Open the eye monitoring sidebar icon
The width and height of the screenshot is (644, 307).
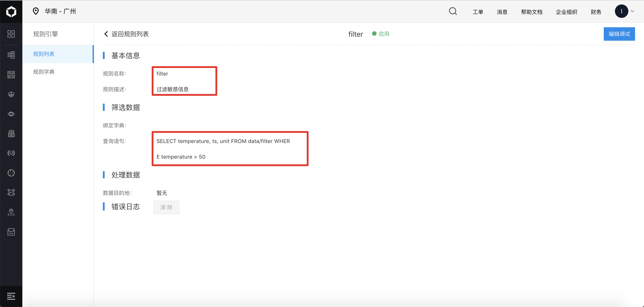[11, 114]
